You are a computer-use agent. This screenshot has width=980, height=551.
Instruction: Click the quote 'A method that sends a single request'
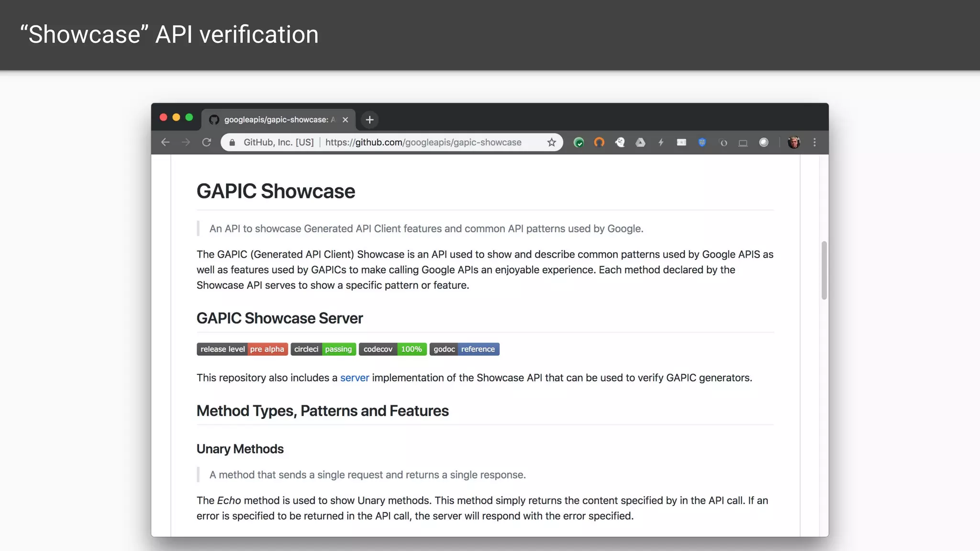pos(367,475)
